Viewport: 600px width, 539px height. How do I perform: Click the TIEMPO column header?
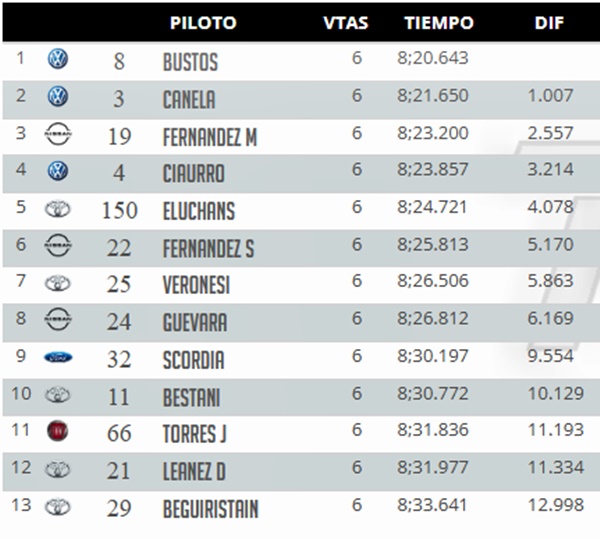[439, 23]
